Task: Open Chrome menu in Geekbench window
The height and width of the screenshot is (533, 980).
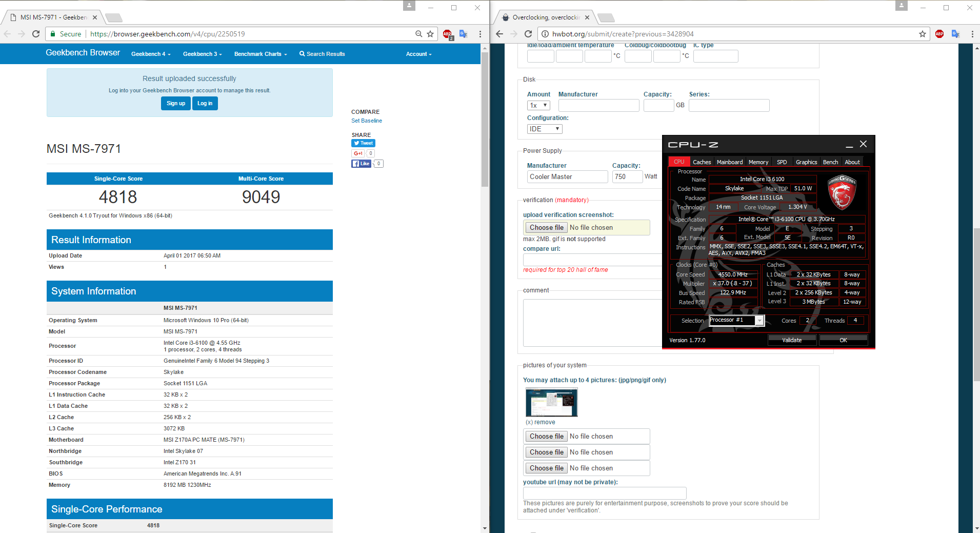Action: [480, 34]
